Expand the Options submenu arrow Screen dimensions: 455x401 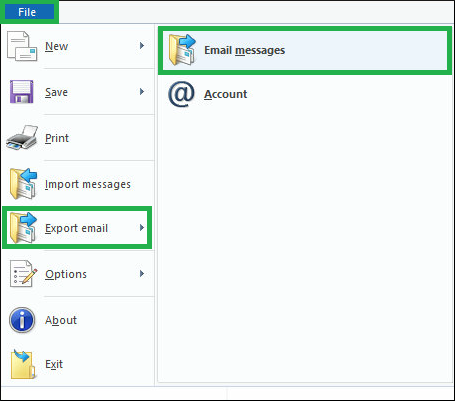pyautogui.click(x=142, y=274)
